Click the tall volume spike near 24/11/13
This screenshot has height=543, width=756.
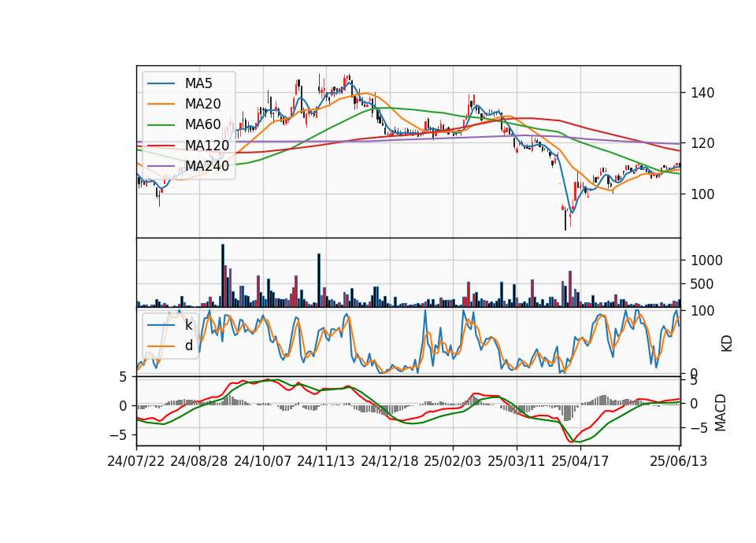click(319, 280)
